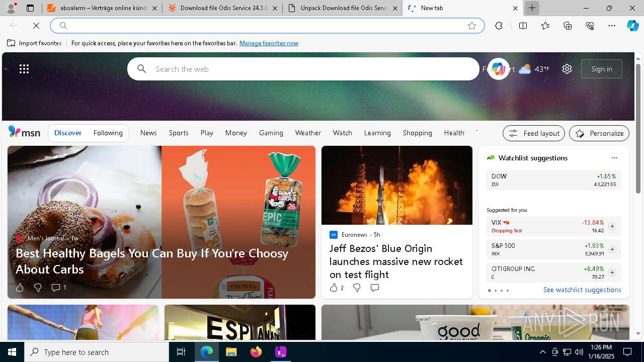This screenshot has height=362, width=644.
Task: Click the browser address bar
Action: click(x=267, y=26)
